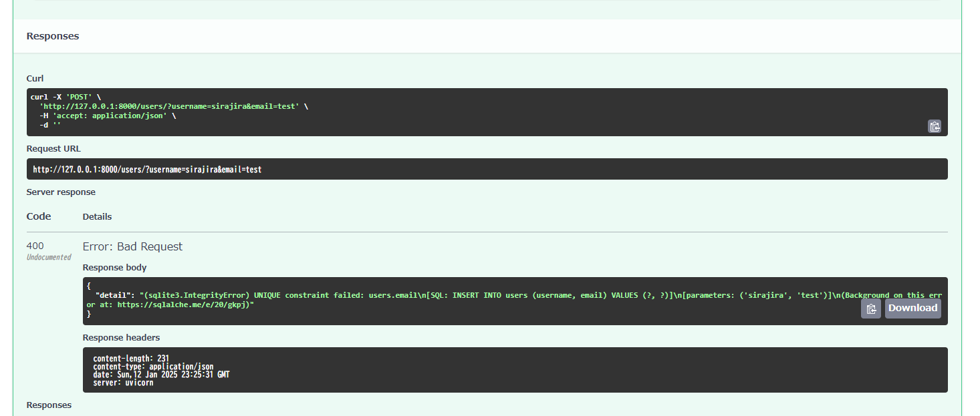This screenshot has width=980, height=416.
Task: Copy the curl command to clipboard
Action: coord(934,126)
